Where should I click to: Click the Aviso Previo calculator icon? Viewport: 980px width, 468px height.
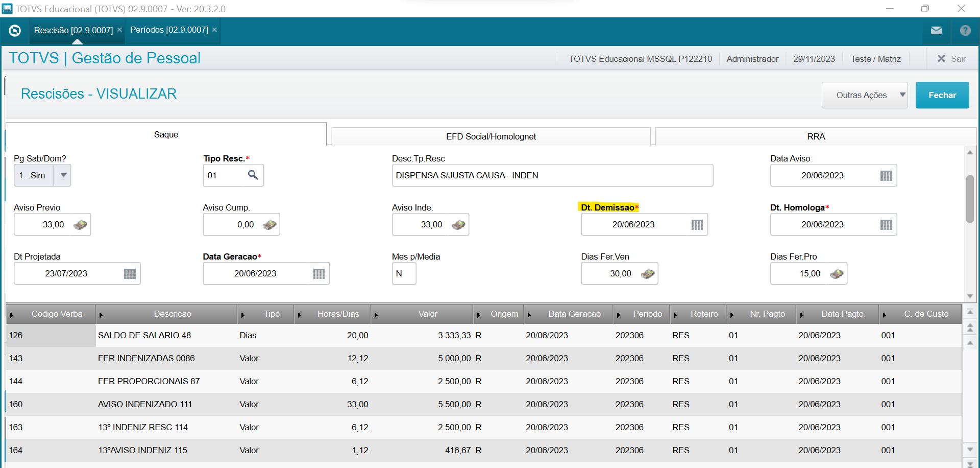[80, 225]
